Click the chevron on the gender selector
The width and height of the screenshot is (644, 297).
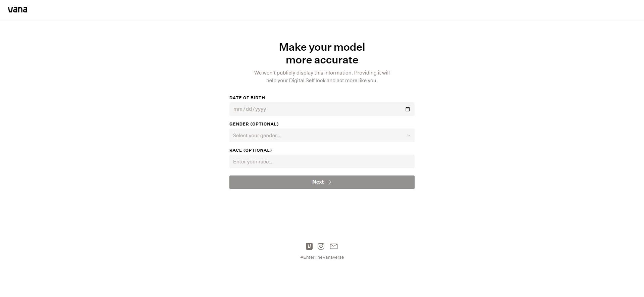[408, 135]
